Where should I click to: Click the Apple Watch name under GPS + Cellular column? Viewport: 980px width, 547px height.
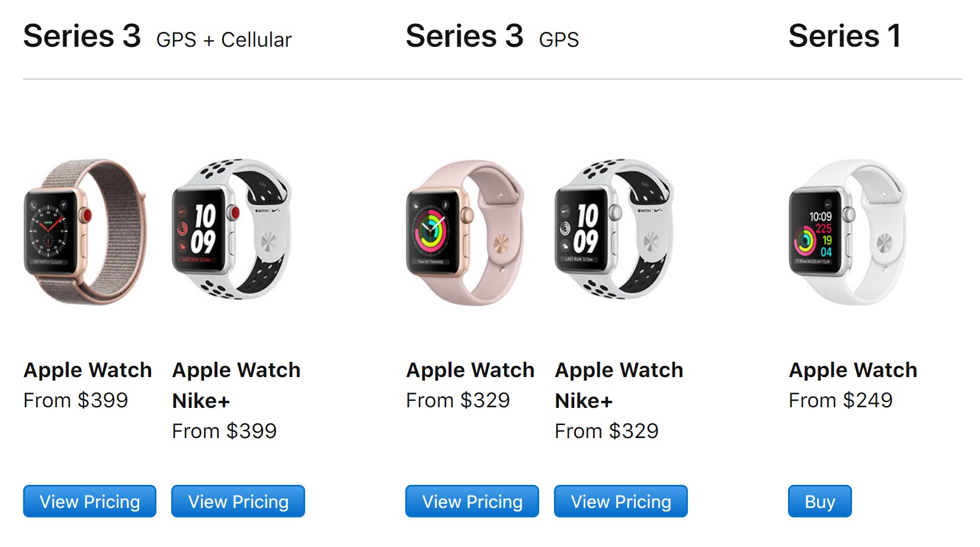(87, 370)
